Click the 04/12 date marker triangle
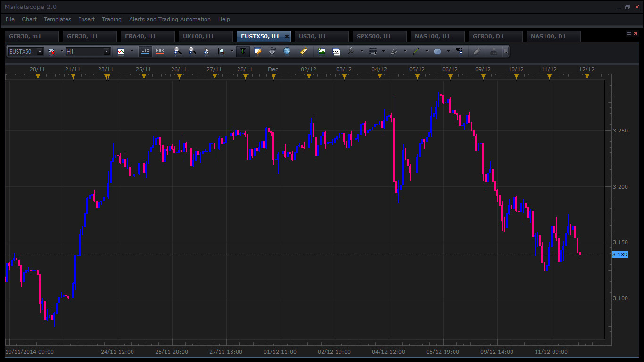644x362 pixels. 380,76
